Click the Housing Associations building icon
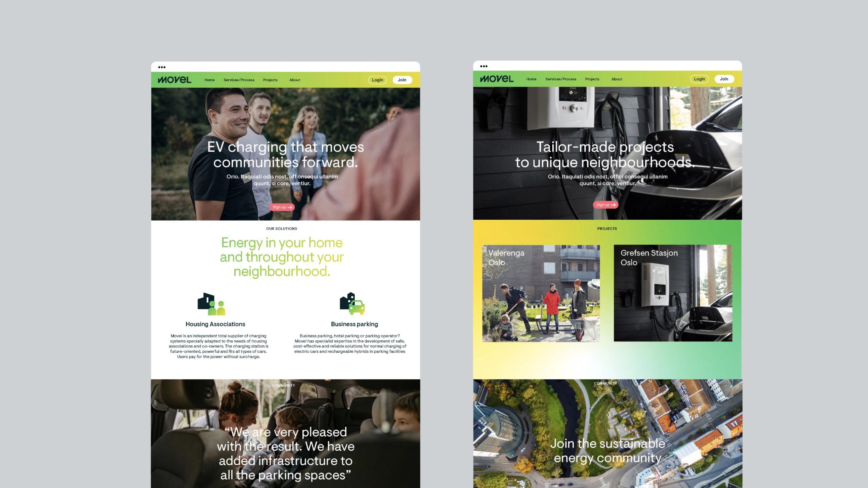The height and width of the screenshot is (488, 868). coord(211,304)
